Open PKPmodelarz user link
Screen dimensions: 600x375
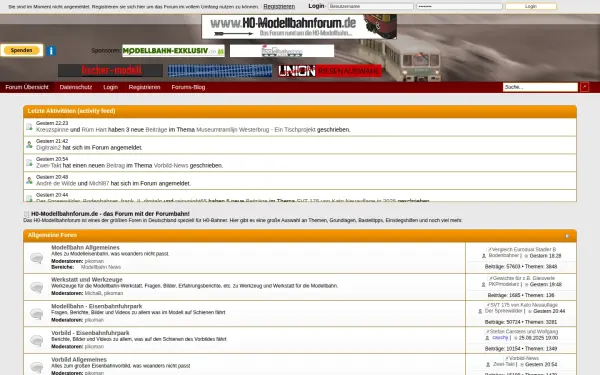tap(504, 285)
